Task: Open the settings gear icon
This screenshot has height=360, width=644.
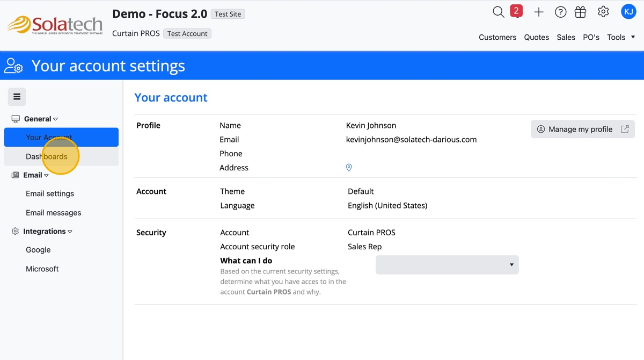Action: tap(603, 12)
